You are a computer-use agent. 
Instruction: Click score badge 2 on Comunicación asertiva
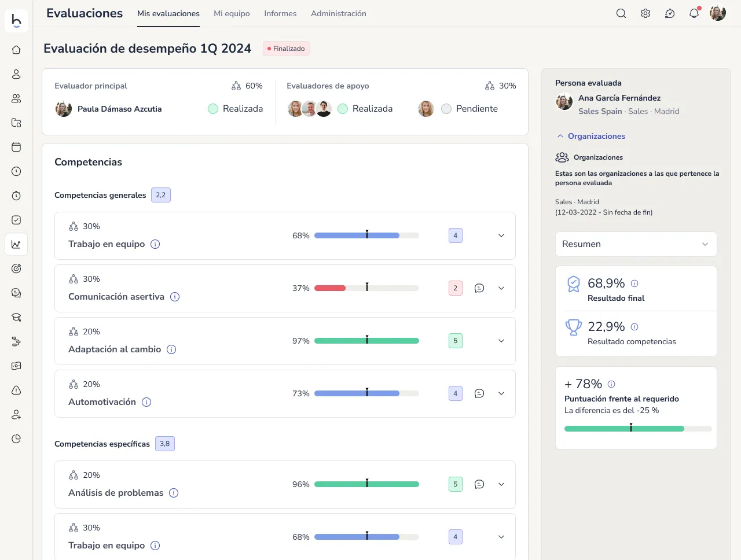coord(456,288)
